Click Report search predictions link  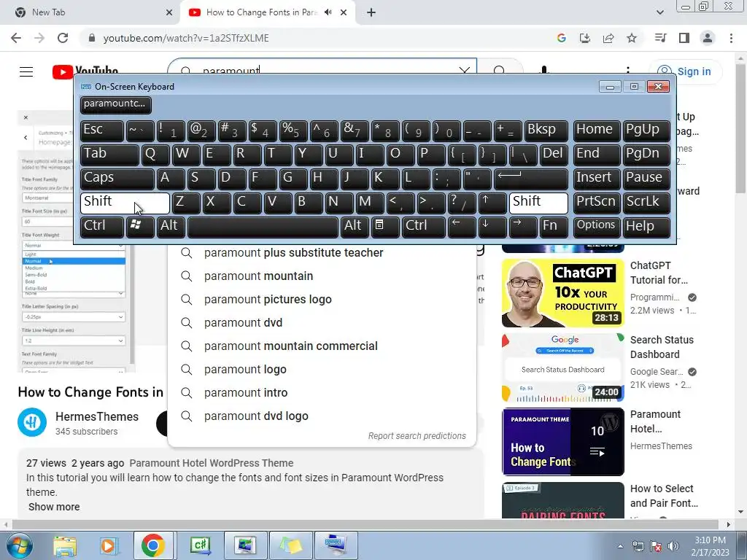[x=417, y=436]
